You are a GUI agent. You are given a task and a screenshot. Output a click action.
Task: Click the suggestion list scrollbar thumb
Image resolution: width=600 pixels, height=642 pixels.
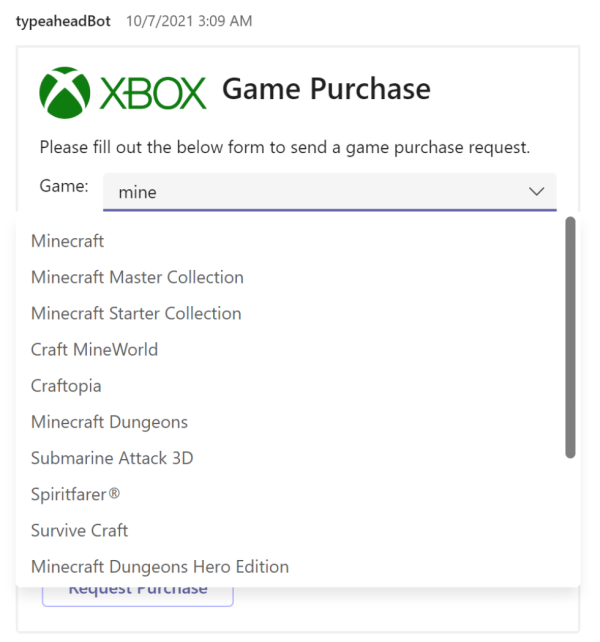pyautogui.click(x=570, y=337)
